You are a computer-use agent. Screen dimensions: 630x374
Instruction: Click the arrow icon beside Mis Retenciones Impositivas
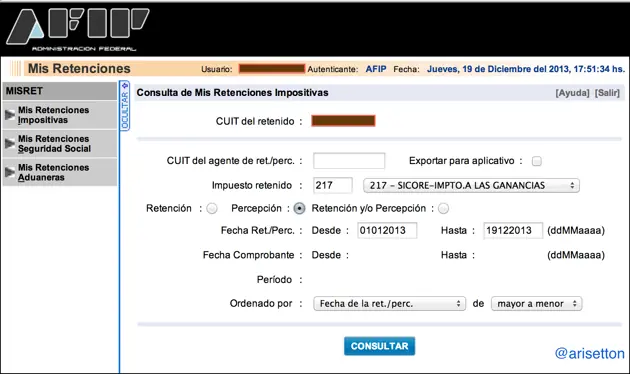point(10,115)
